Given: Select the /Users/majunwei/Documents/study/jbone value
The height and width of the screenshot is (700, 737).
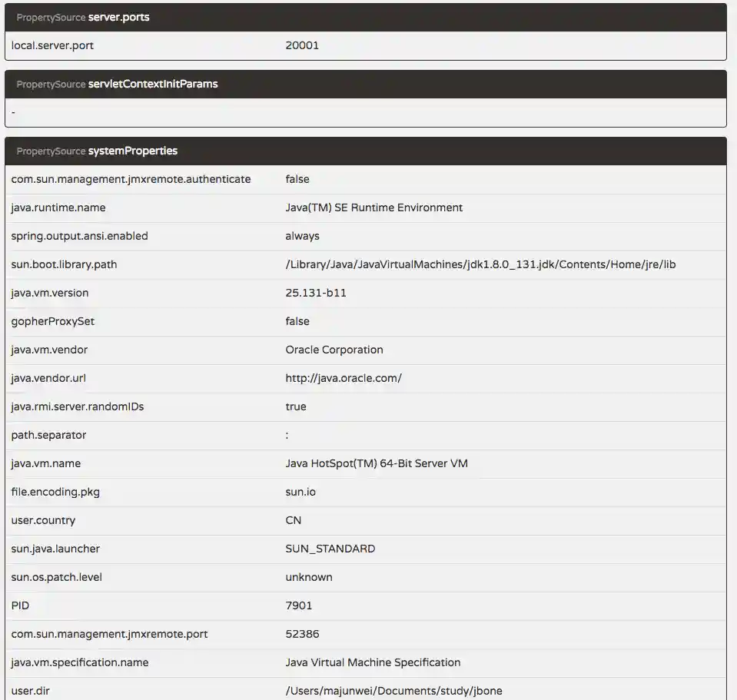Looking at the screenshot, I should 394,691.
